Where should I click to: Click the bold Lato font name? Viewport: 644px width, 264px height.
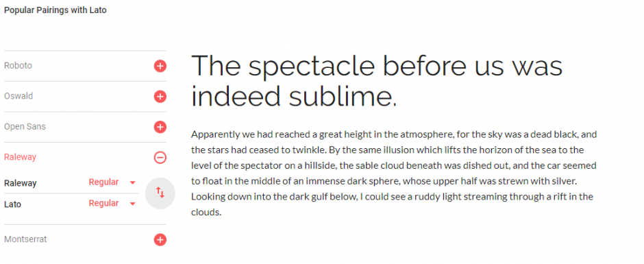coord(12,204)
